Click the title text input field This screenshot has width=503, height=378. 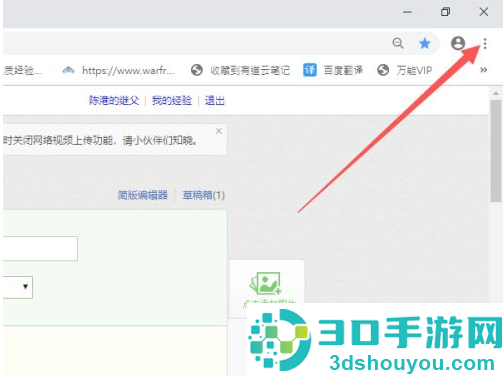click(x=40, y=248)
